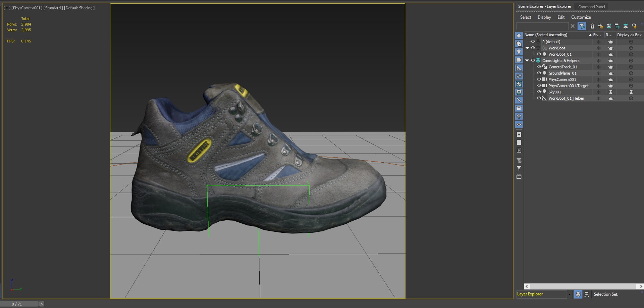
Task: Click the time slider 0 / 71 handle
Action: (x=20, y=304)
